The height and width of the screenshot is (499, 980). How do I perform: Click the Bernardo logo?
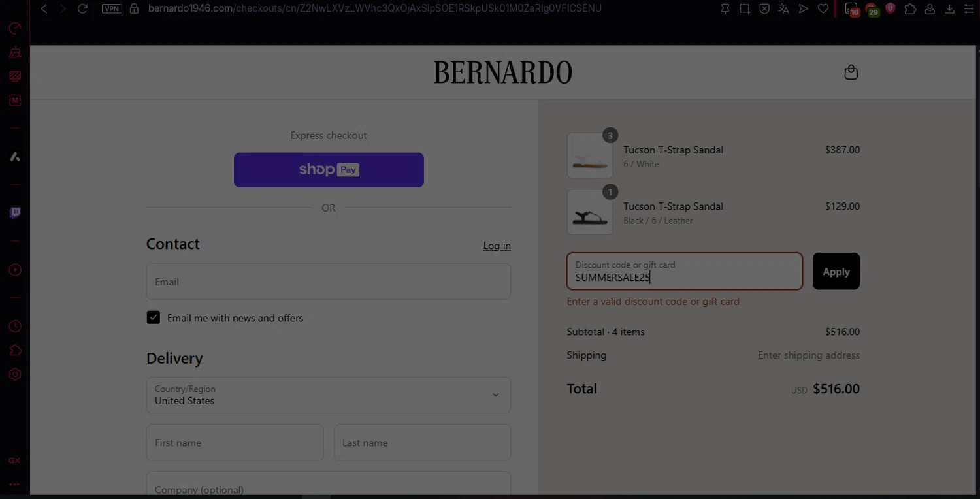click(503, 72)
